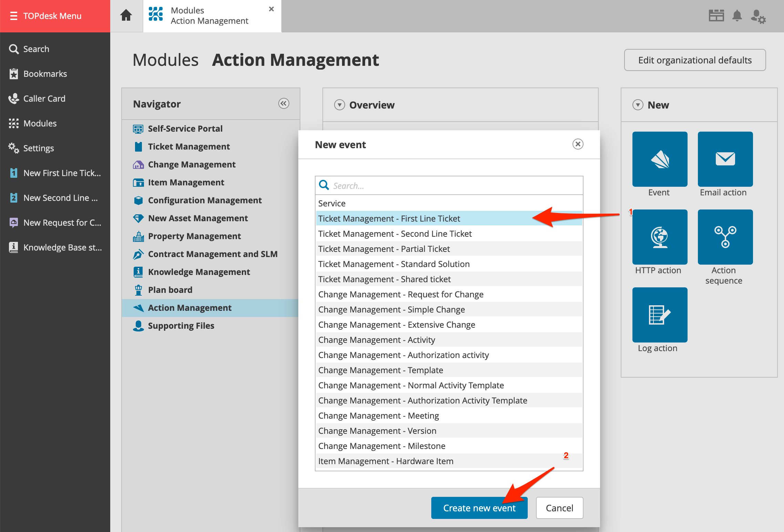Click the Event tile icon
This screenshot has height=532, width=784.
click(x=660, y=159)
